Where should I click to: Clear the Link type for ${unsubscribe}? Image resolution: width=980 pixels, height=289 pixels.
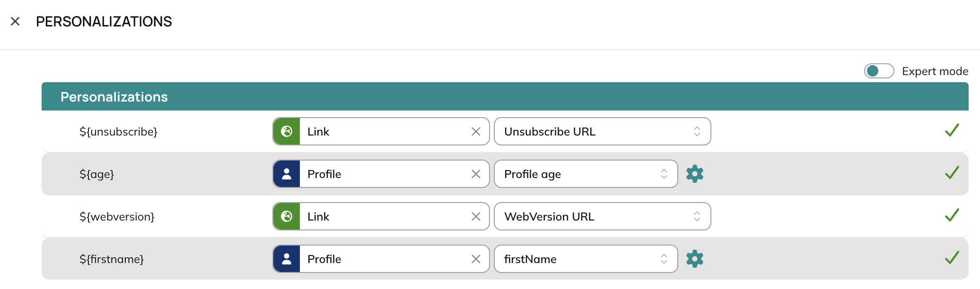[x=476, y=131]
